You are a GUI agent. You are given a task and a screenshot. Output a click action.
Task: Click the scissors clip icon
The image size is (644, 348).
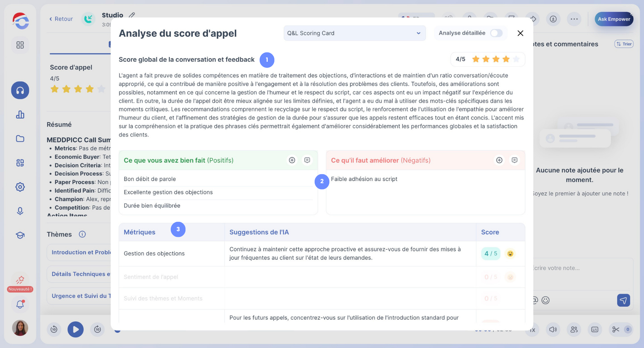616,330
